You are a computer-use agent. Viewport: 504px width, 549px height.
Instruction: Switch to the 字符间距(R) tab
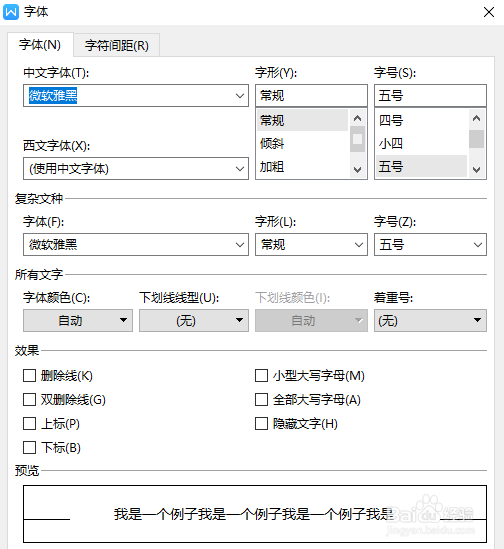point(117,45)
